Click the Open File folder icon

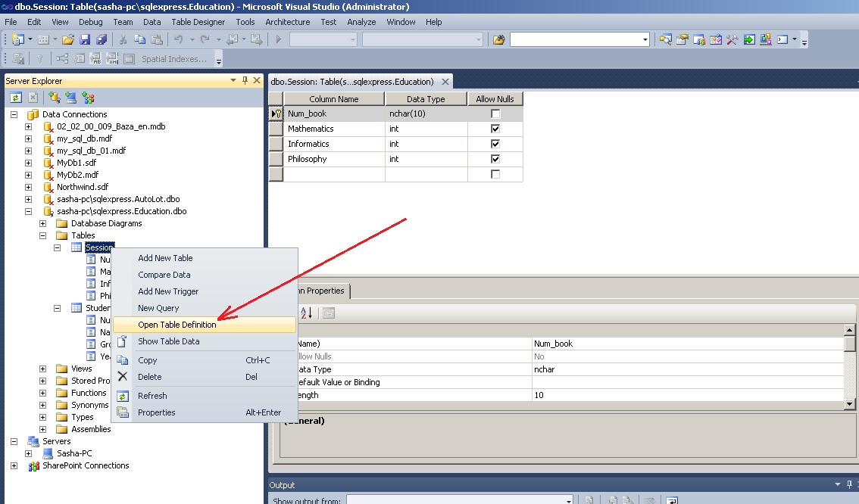[x=68, y=39]
